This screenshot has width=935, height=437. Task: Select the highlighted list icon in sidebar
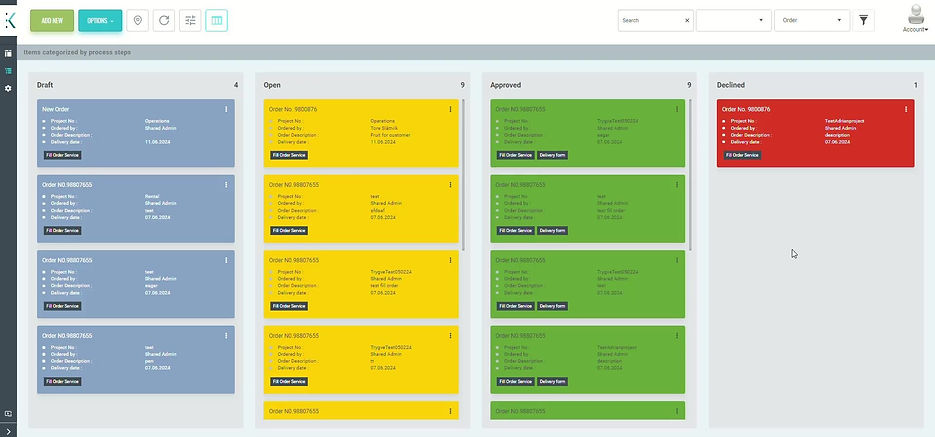pyautogui.click(x=8, y=70)
